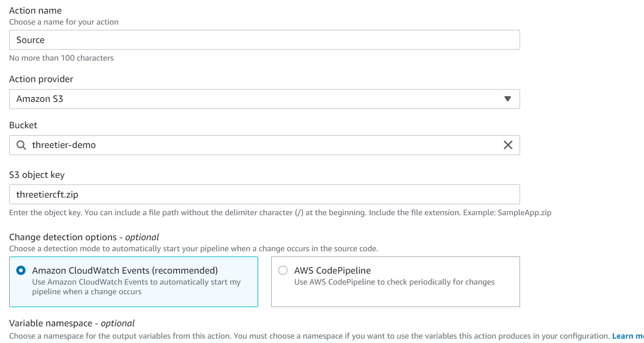Click the 'check periodically for changes' description

[x=394, y=282]
